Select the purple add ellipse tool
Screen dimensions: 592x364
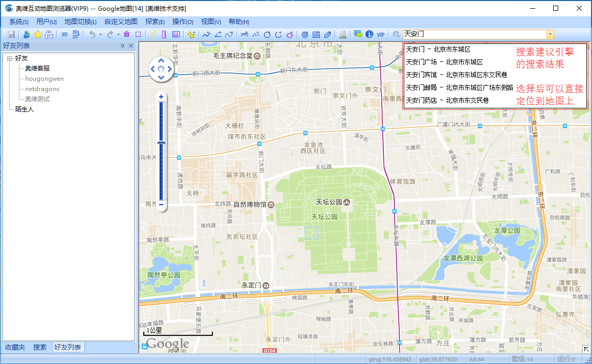290,35
